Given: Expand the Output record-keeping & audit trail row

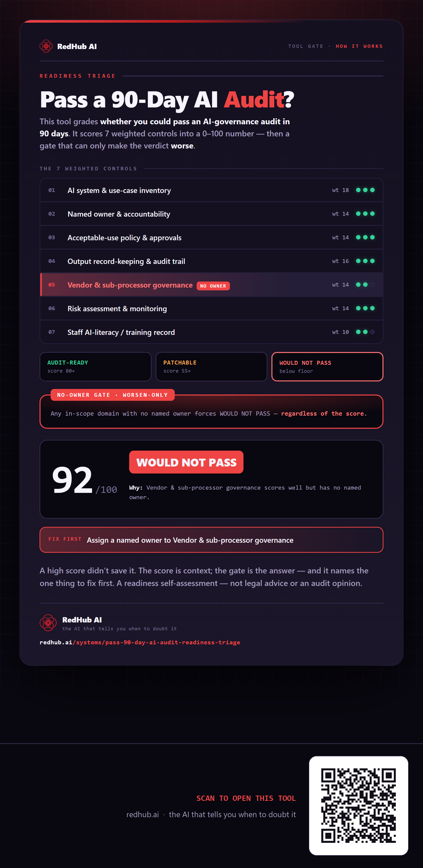Looking at the screenshot, I should [x=211, y=261].
